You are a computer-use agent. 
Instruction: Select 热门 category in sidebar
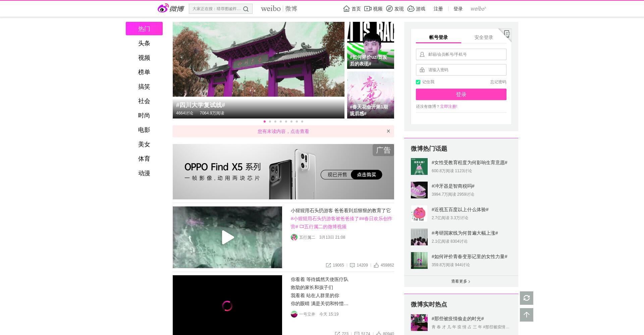coord(144,29)
